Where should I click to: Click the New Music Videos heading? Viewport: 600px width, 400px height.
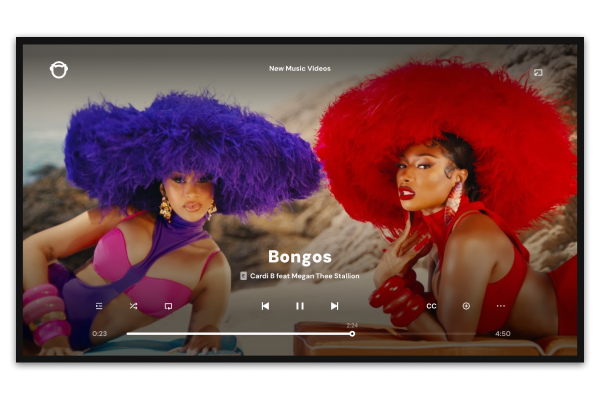[300, 69]
